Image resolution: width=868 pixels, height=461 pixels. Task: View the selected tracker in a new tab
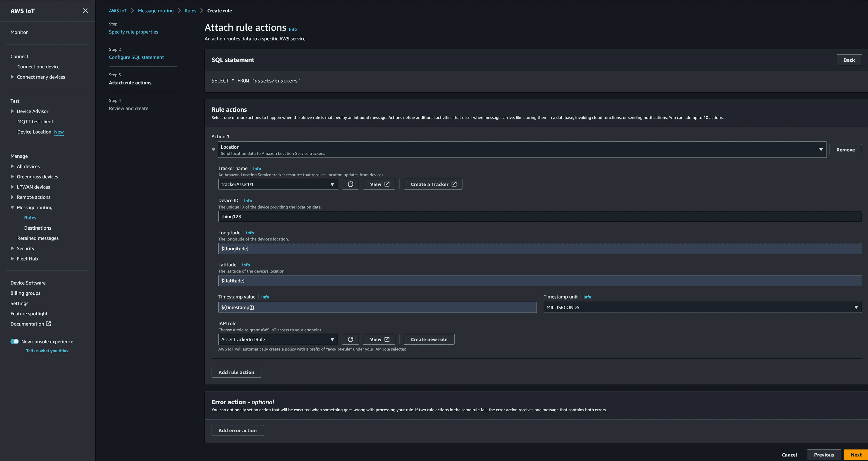379,184
